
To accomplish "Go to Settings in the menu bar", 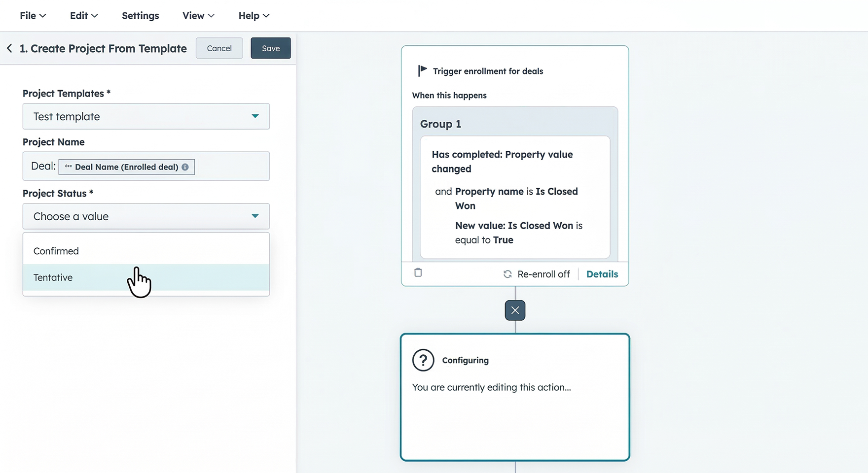I will (x=141, y=16).
